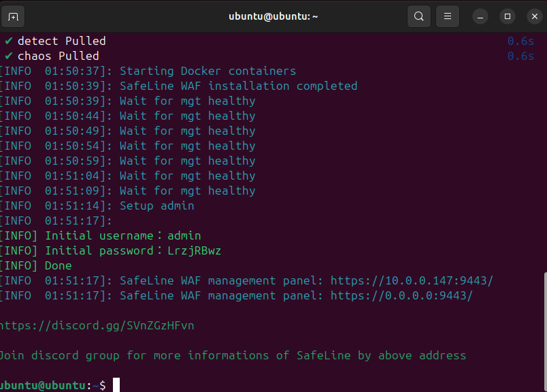Close the terminal window
The width and height of the screenshot is (547, 392).
(x=535, y=17)
